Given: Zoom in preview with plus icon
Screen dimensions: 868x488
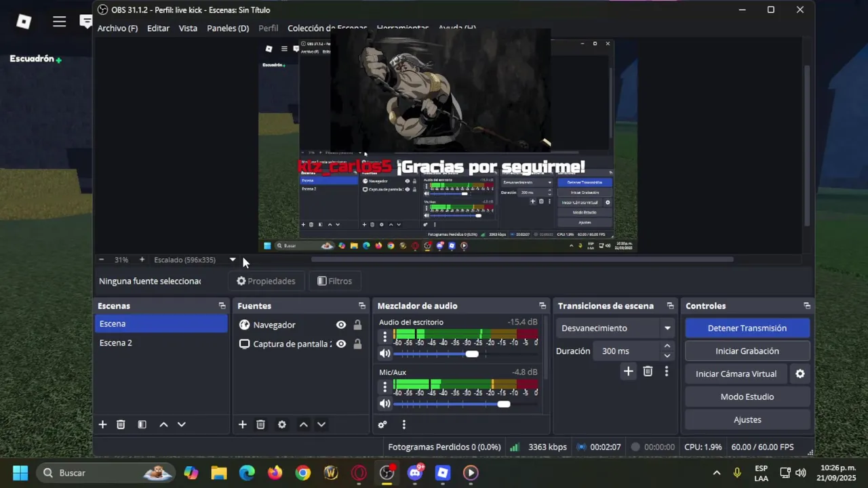Looking at the screenshot, I should 142,260.
